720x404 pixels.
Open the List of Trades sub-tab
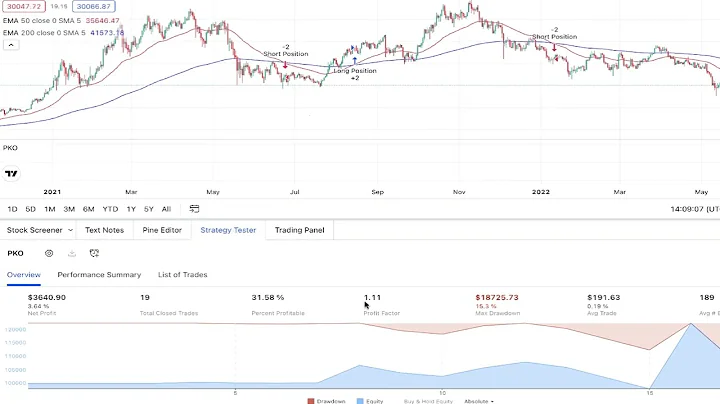(x=183, y=275)
